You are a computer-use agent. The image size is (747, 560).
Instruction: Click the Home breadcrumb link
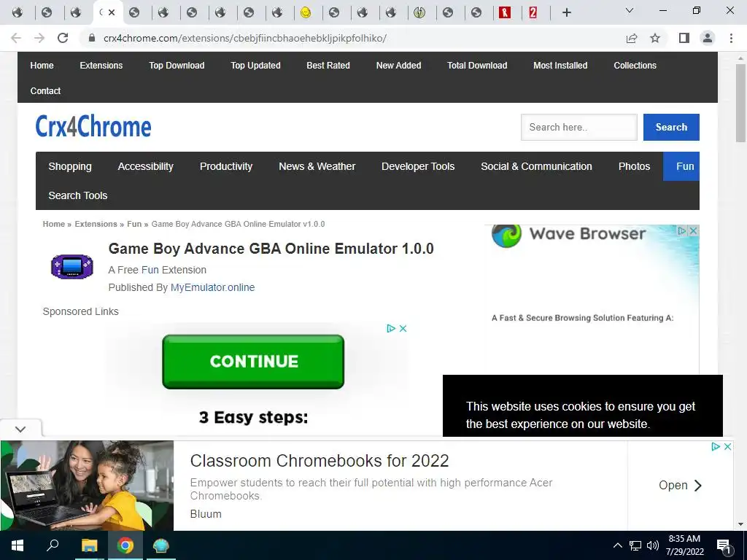pos(53,224)
